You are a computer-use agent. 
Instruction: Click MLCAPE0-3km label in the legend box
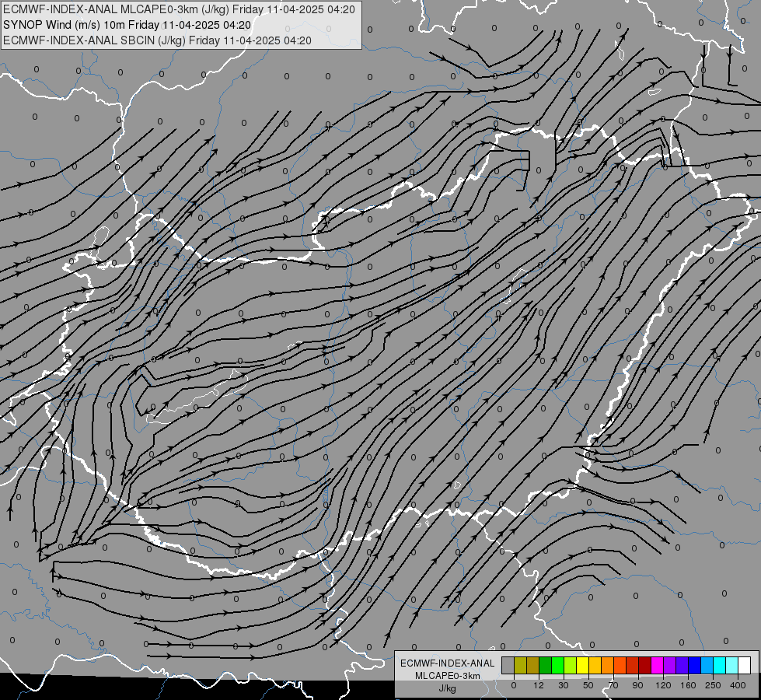(x=448, y=676)
